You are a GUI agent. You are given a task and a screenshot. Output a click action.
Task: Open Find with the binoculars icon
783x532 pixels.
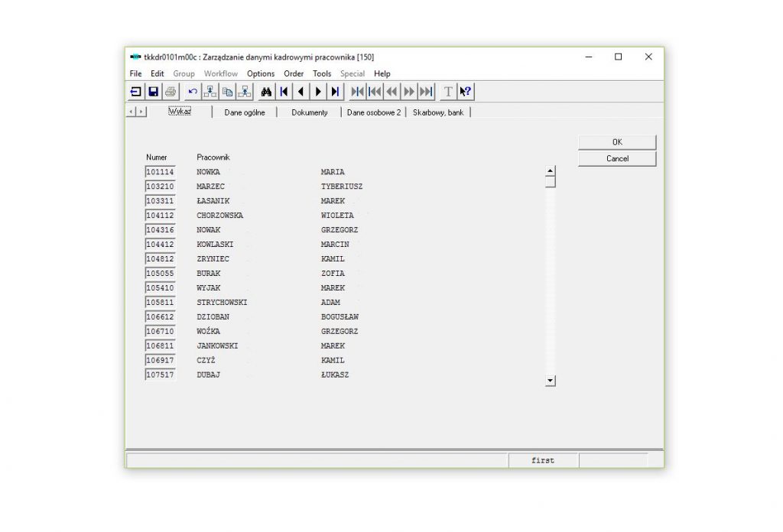[267, 92]
